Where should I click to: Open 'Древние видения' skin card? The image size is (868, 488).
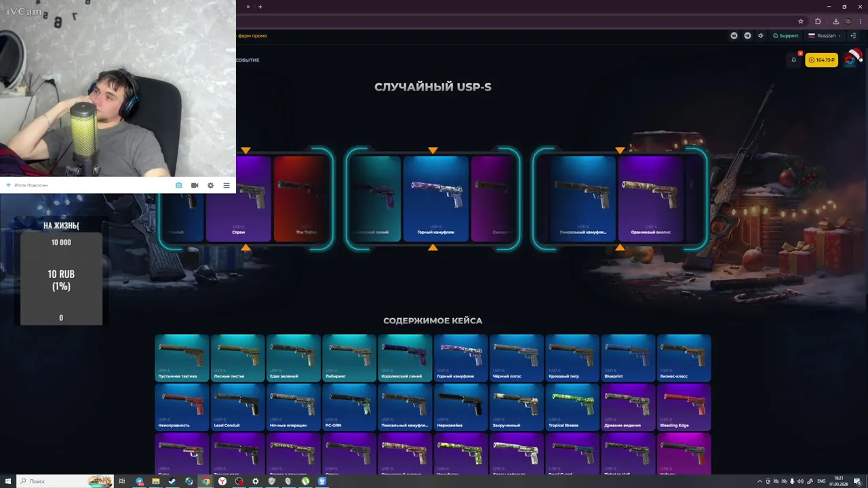[628, 407]
